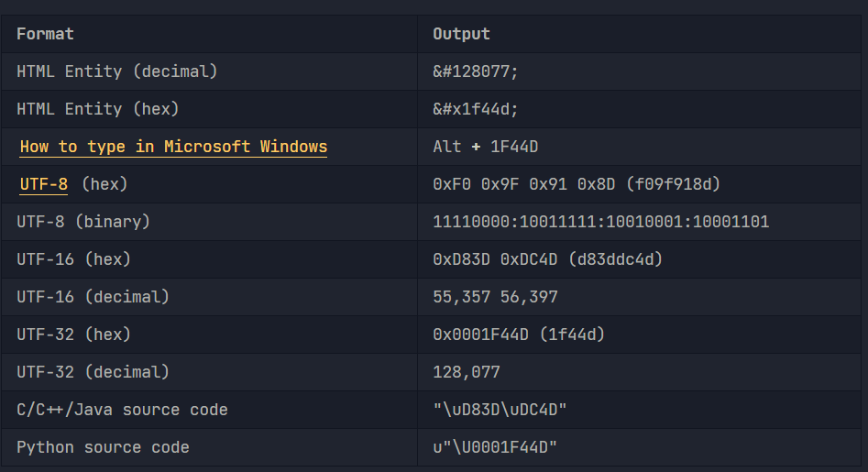Click the Format column header
This screenshot has height=472, width=868.
[45, 34]
